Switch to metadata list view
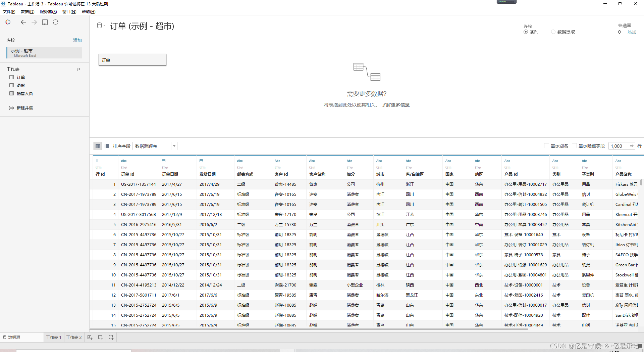644x352 pixels. (107, 146)
